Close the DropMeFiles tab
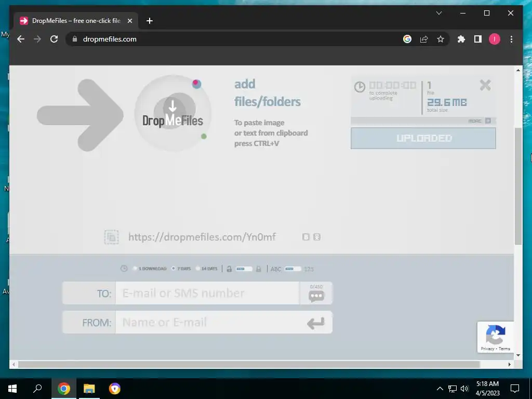The width and height of the screenshot is (532, 399). point(129,21)
